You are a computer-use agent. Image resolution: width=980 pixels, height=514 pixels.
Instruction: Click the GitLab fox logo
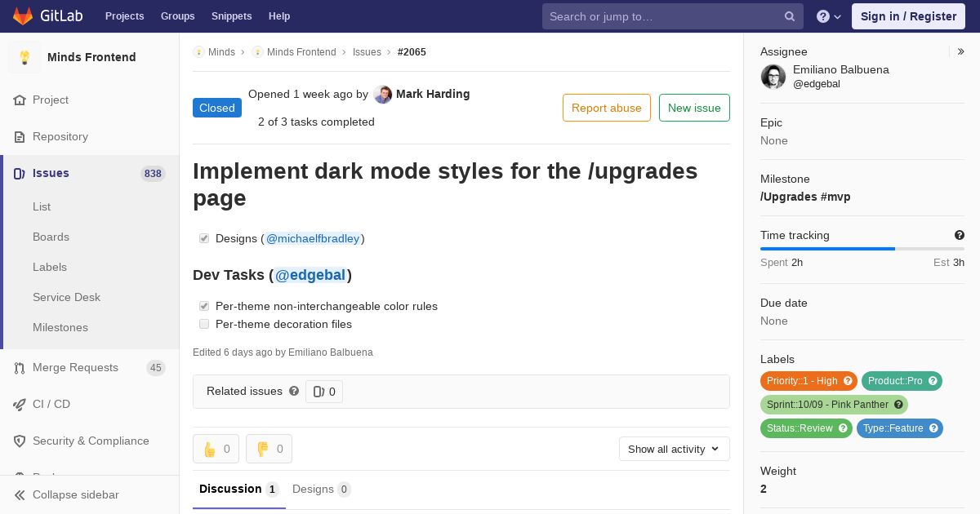click(x=23, y=16)
